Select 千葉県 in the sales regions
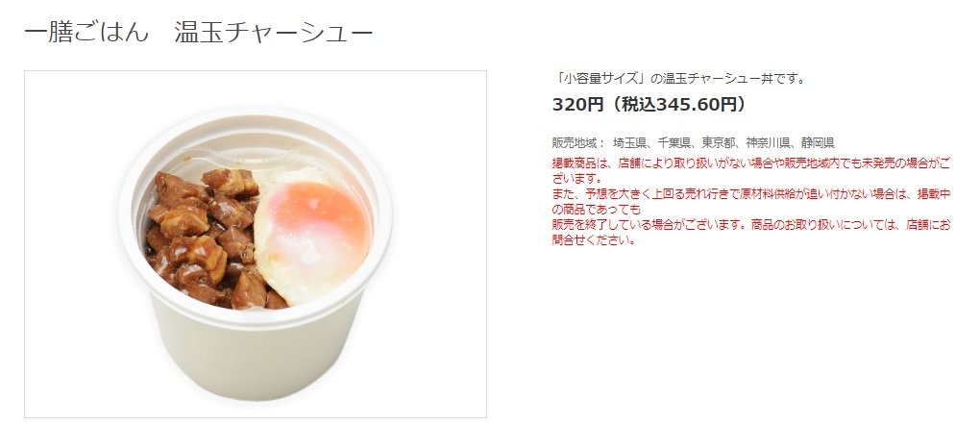 pyautogui.click(x=674, y=142)
